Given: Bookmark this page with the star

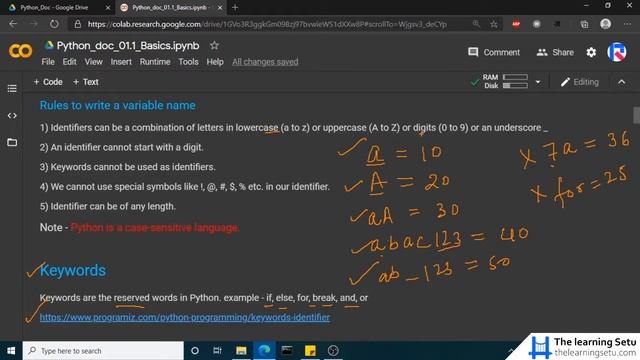Looking at the screenshot, I should (494, 24).
